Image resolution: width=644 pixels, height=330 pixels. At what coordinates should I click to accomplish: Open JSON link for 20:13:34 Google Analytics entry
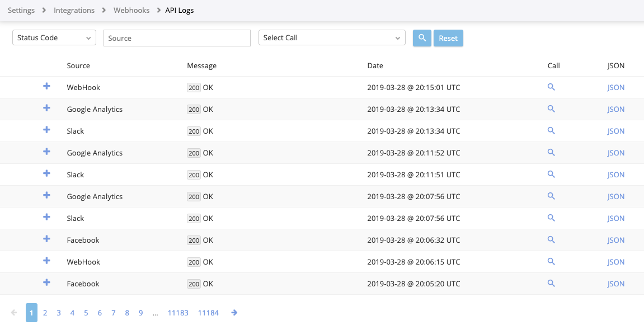tap(615, 110)
